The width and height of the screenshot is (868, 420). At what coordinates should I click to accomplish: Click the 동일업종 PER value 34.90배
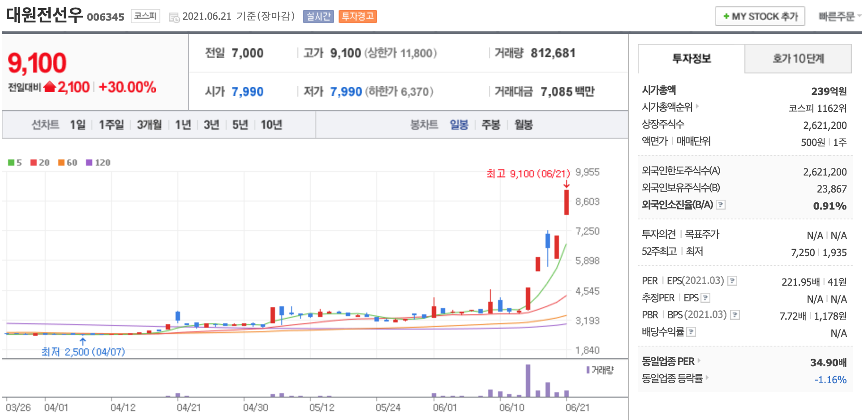tap(829, 363)
